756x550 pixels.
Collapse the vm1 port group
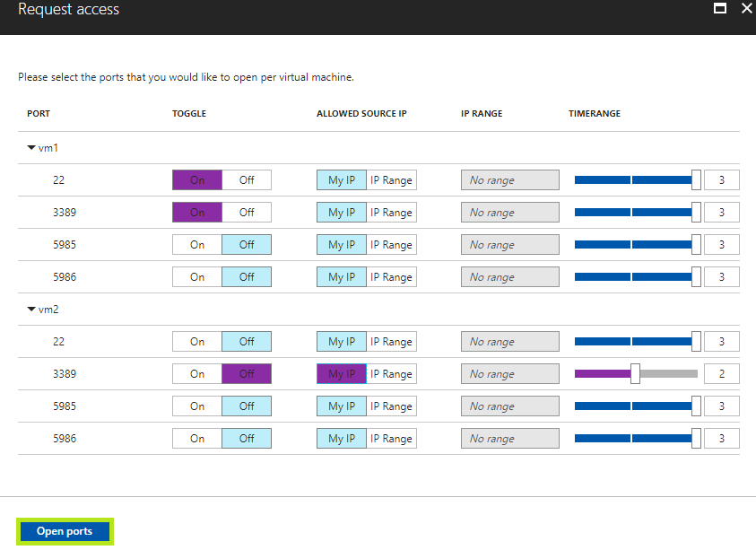(31, 148)
